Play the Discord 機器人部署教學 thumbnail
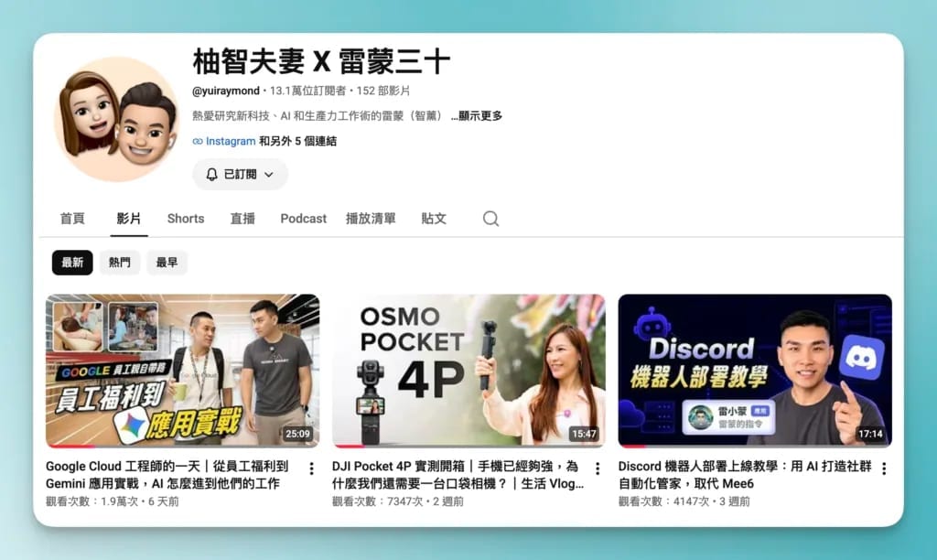This screenshot has height=560, width=937. point(755,370)
